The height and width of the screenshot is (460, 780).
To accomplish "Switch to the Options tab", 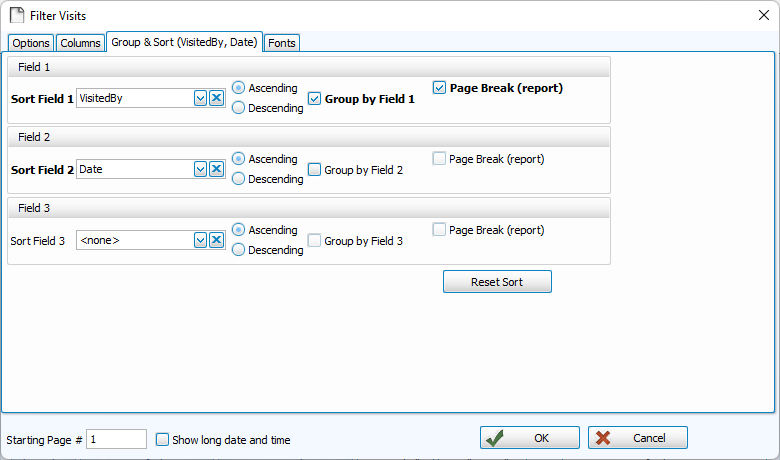I will point(31,43).
